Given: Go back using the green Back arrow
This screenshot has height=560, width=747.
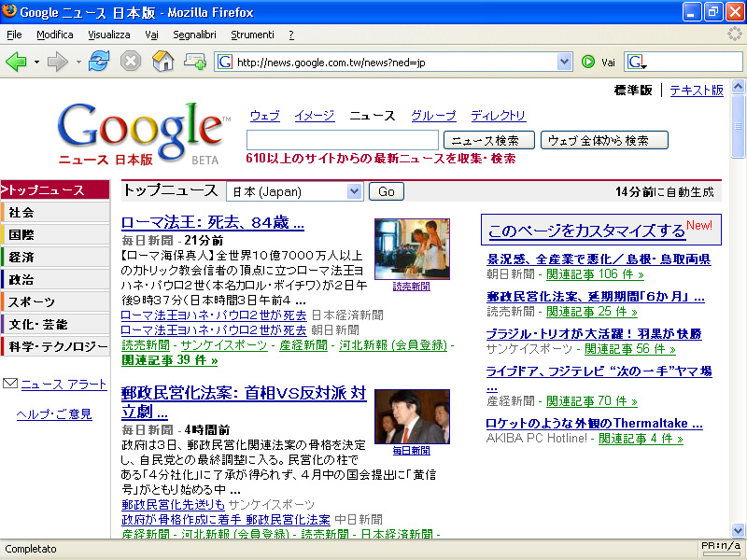Looking at the screenshot, I should [16, 62].
